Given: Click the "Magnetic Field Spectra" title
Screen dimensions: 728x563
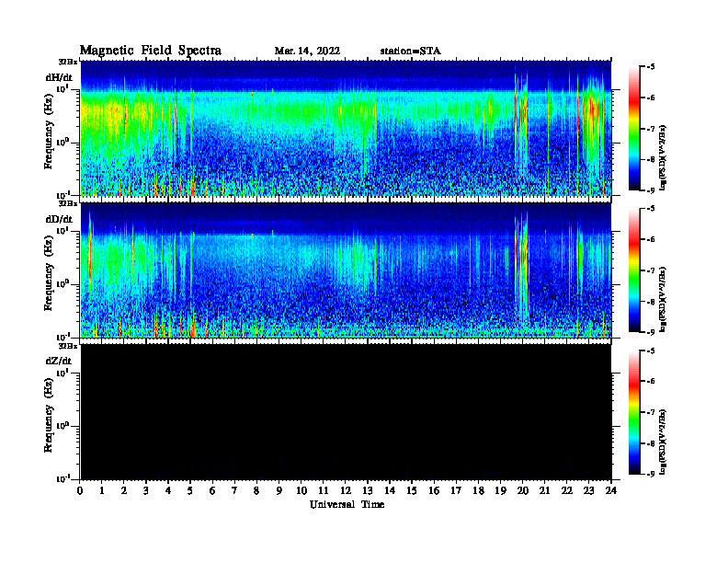Looking at the screenshot, I should [x=151, y=51].
